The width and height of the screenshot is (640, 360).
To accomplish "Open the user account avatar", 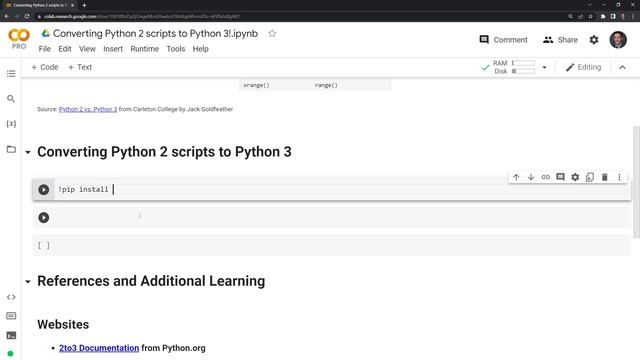I will tap(618, 40).
